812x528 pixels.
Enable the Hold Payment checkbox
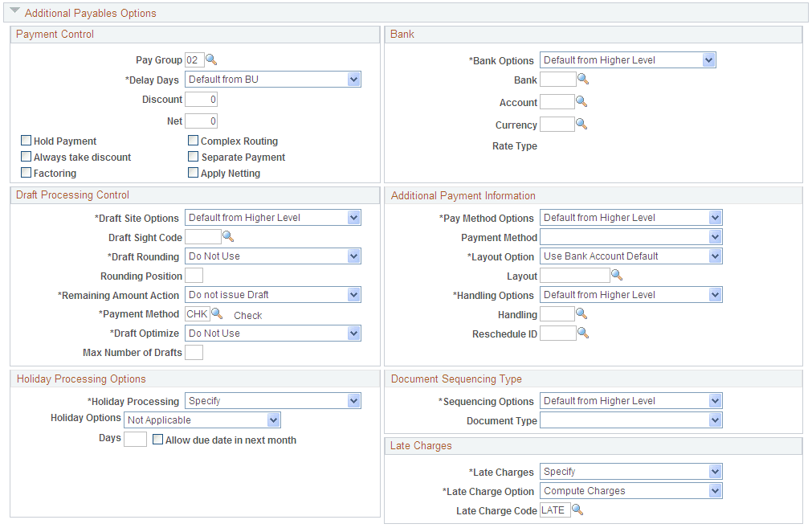[25, 141]
